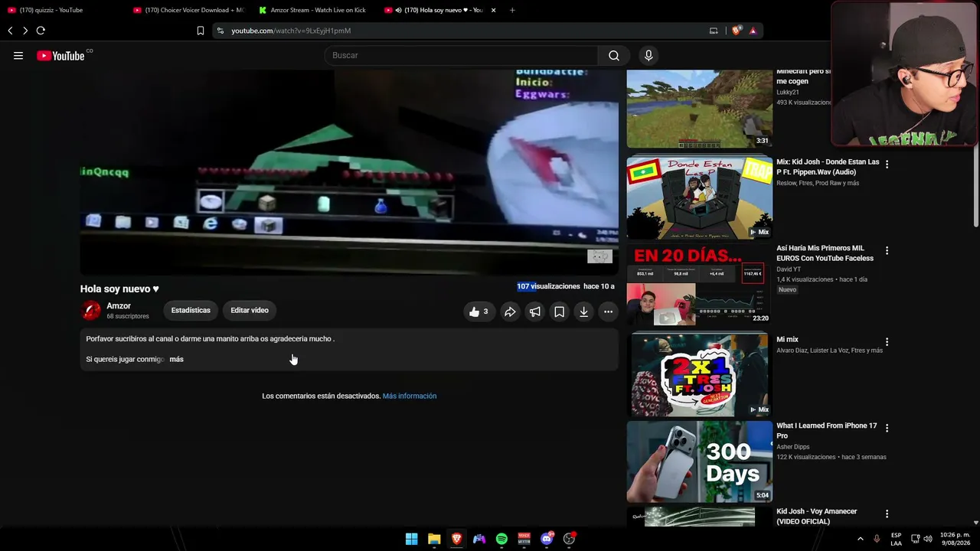The height and width of the screenshot is (551, 980).
Task: Open Brave Shields lion icon
Action: (x=737, y=31)
